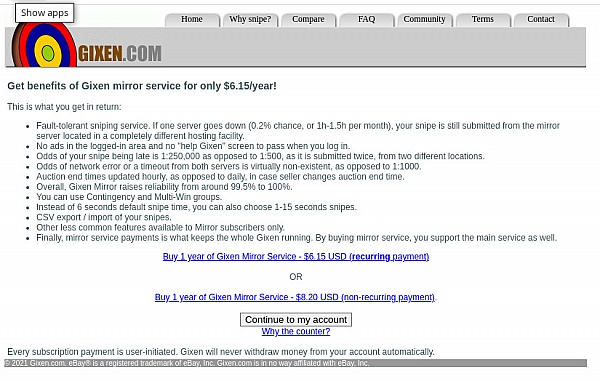
Task: Click the 'OR' text between purchase links
Action: tap(296, 277)
